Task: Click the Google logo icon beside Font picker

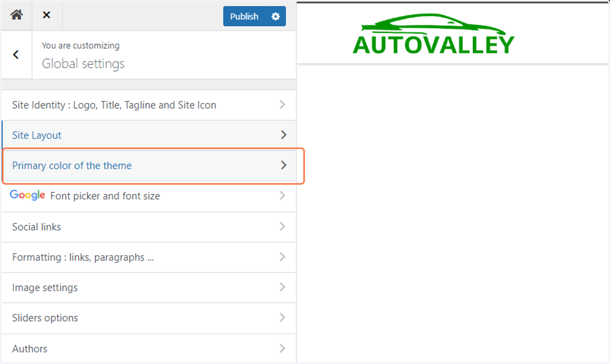Action: click(x=27, y=195)
